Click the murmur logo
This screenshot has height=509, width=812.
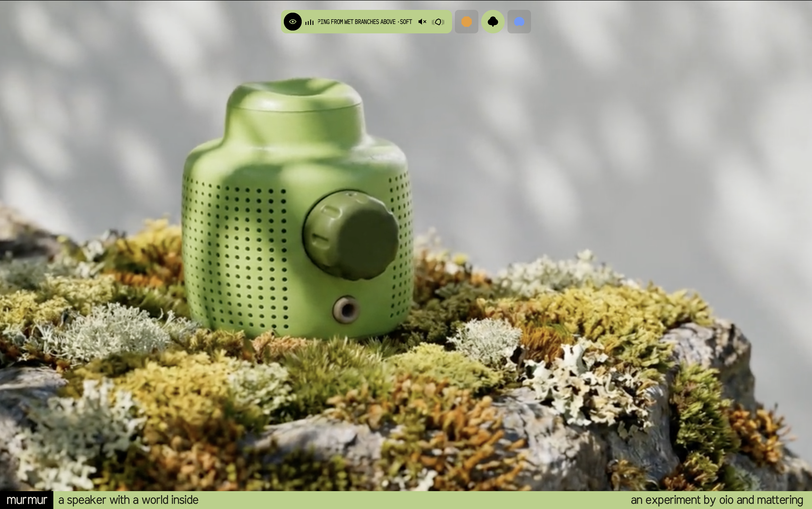tap(27, 500)
